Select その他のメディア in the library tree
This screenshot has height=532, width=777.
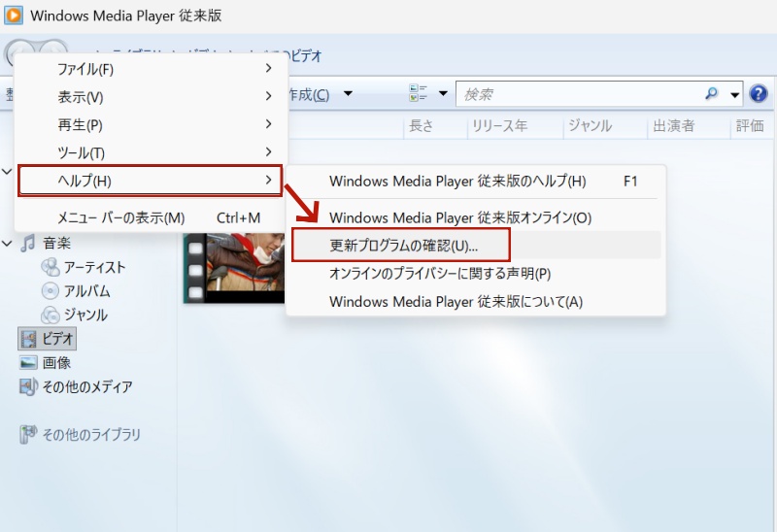[x=87, y=386]
